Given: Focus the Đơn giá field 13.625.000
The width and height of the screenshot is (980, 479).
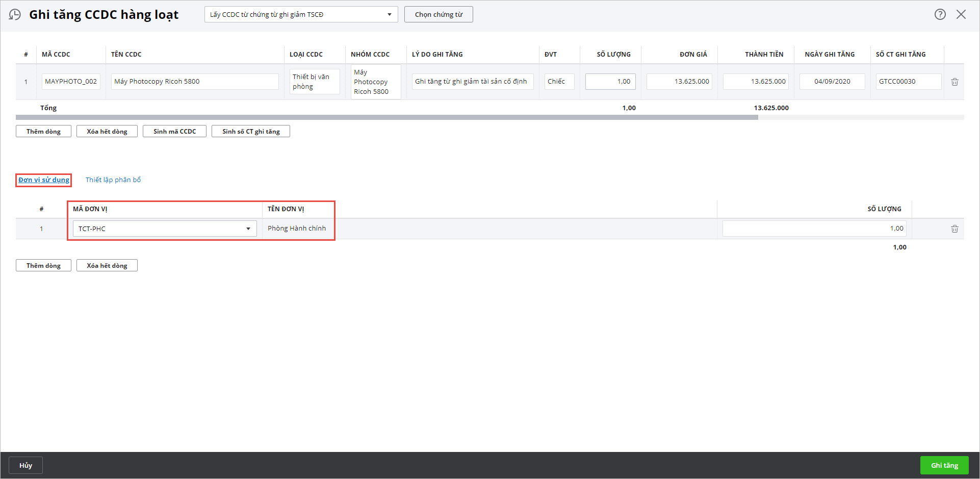Looking at the screenshot, I should (x=679, y=82).
